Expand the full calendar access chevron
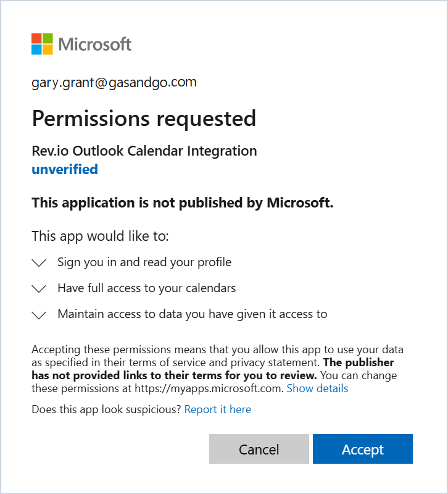 click(39, 289)
